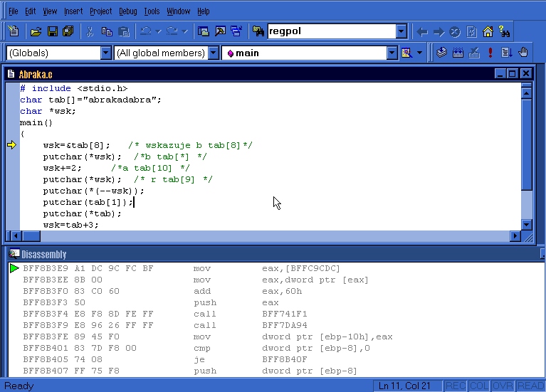Save the file with the floppy disk icon
The width and height of the screenshot is (546, 392).
[52, 31]
